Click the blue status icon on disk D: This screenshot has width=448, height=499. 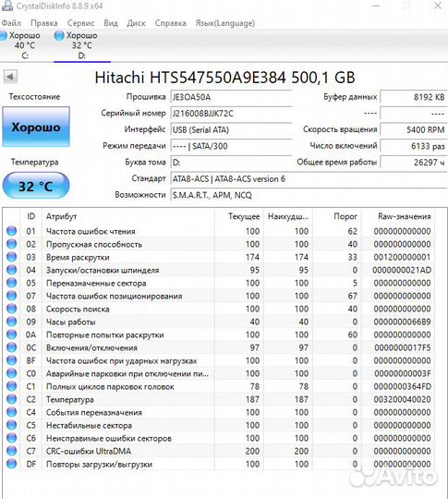coord(59,36)
